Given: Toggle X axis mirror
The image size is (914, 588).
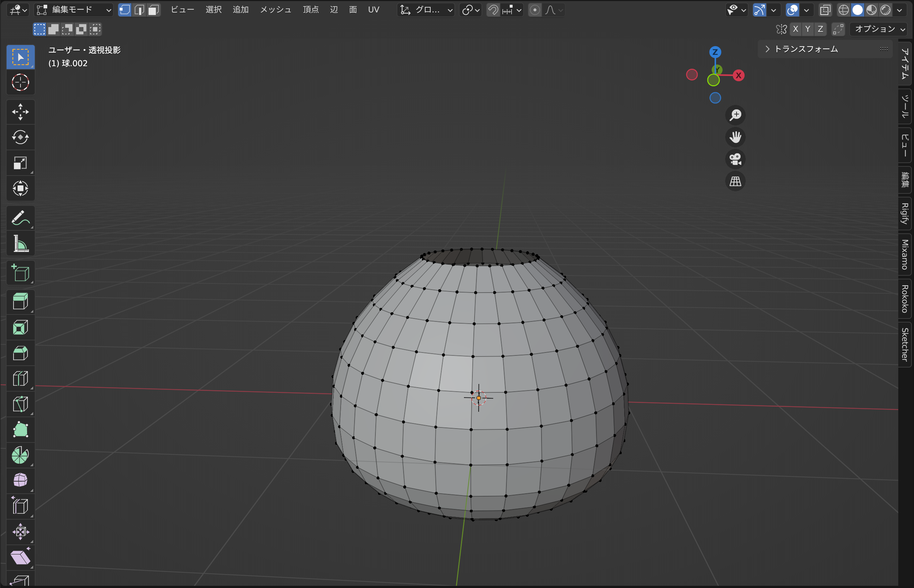Looking at the screenshot, I should 795,29.
